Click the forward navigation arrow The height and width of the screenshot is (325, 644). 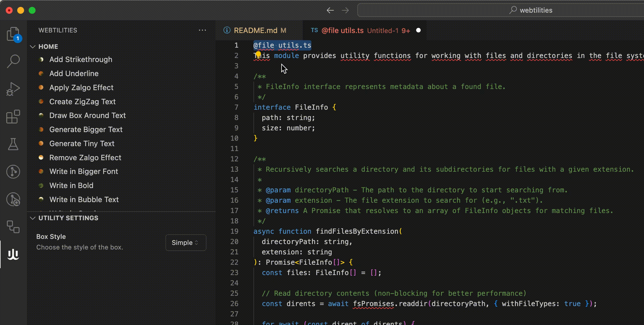point(345,10)
